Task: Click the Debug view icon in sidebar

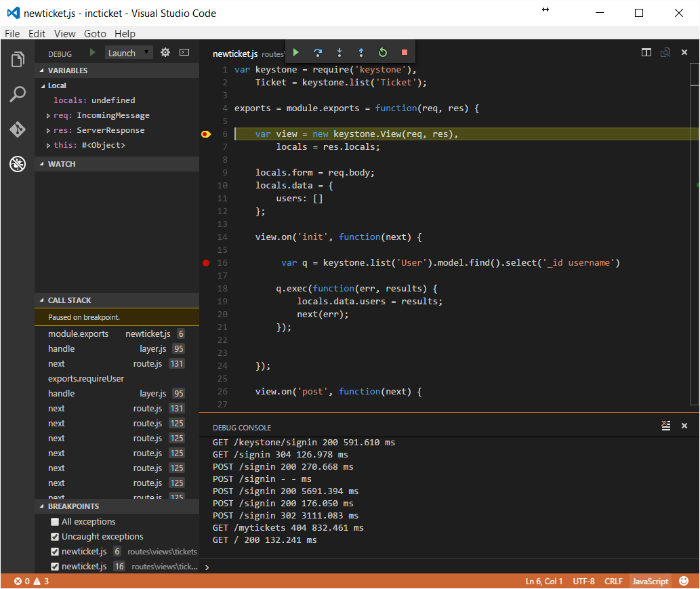Action: 17,163
